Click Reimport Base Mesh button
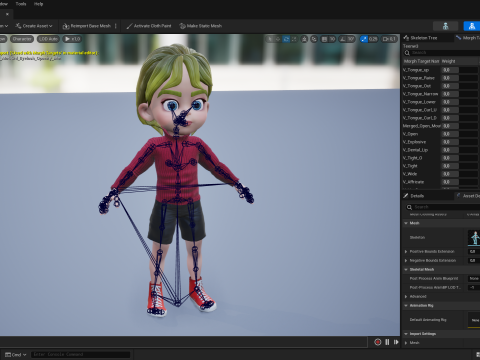 click(x=87, y=26)
